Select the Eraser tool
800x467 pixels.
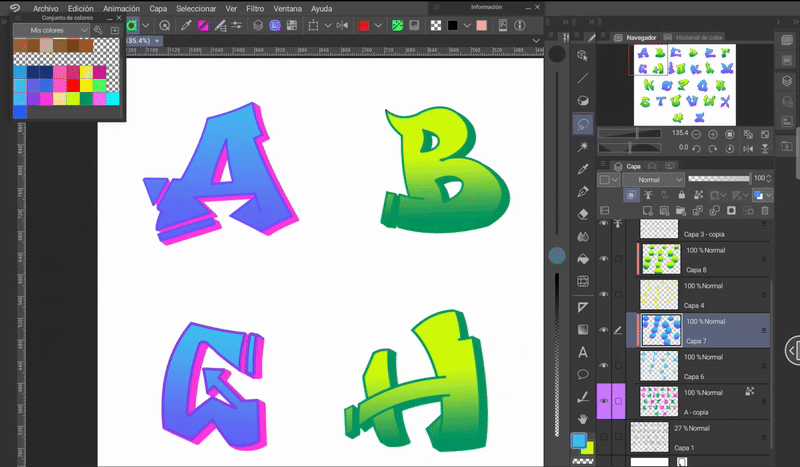583,213
